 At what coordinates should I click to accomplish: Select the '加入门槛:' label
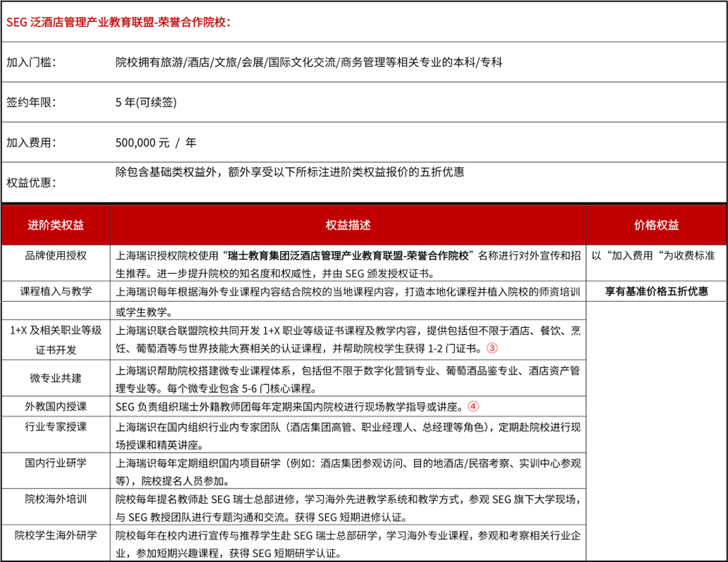pyautogui.click(x=31, y=62)
